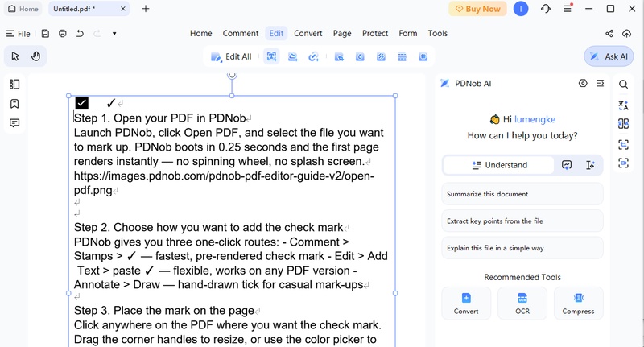Open the Compress recommended tool

pyautogui.click(x=578, y=304)
